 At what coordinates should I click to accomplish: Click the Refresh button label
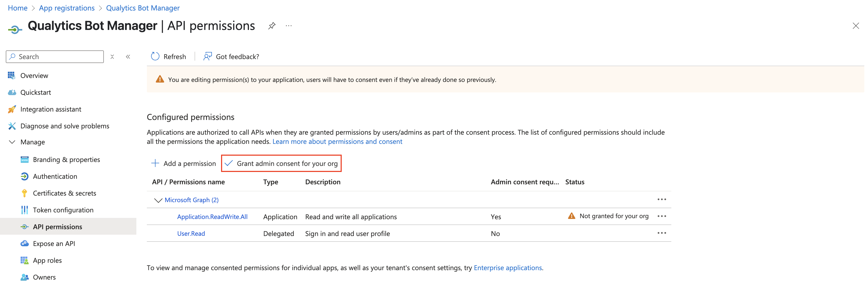click(x=175, y=57)
